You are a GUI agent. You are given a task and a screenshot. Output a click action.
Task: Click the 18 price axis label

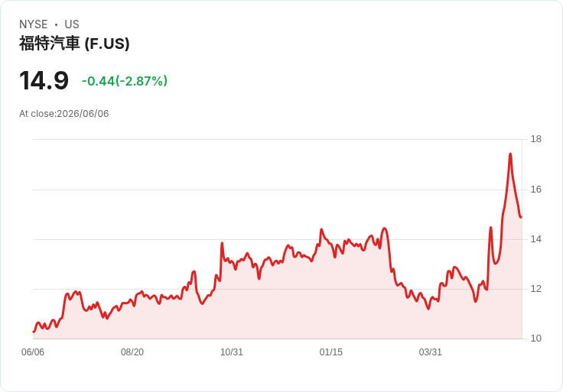point(535,139)
